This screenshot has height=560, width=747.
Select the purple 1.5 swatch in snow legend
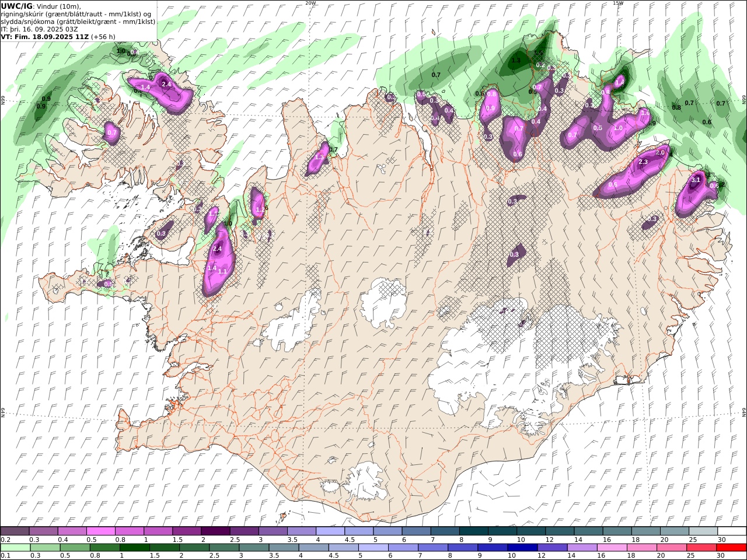[x=186, y=531]
